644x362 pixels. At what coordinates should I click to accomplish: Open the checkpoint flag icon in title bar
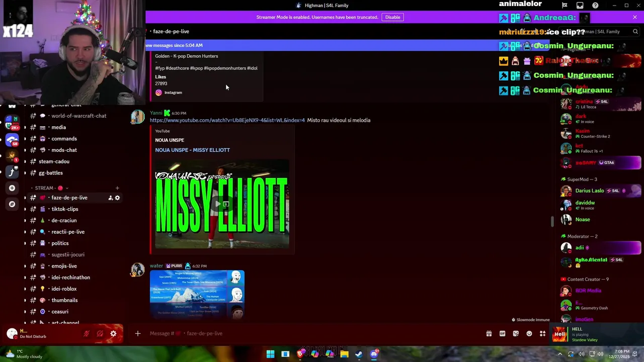pos(565,6)
